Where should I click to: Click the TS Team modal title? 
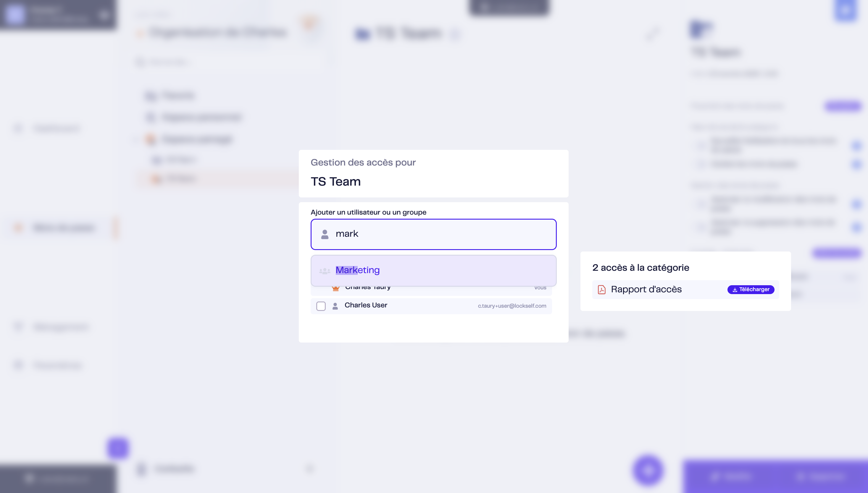click(x=335, y=181)
